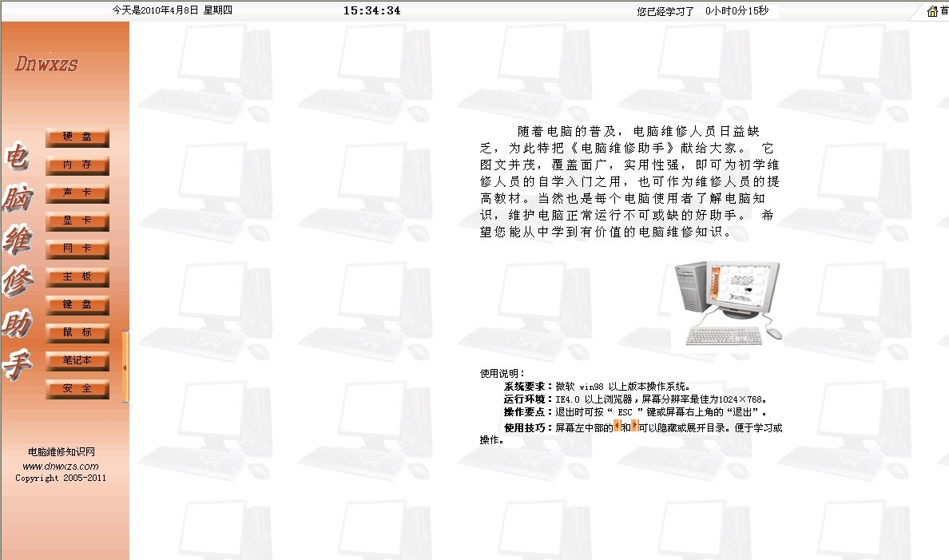Open the www.dnwxzs.com website link
The image size is (949, 560).
[61, 466]
